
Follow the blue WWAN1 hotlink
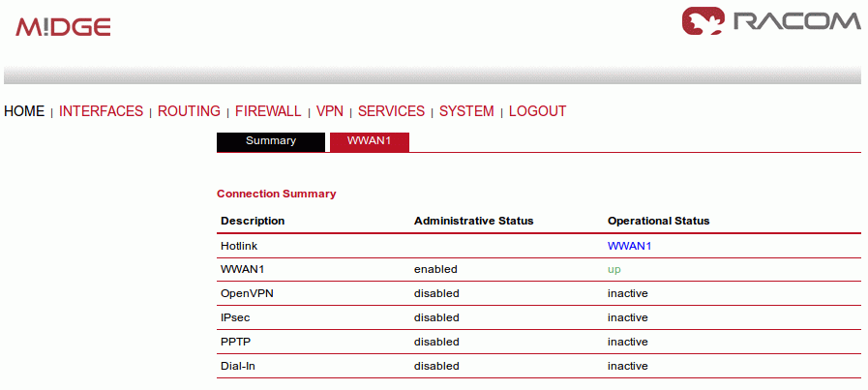[x=629, y=246]
